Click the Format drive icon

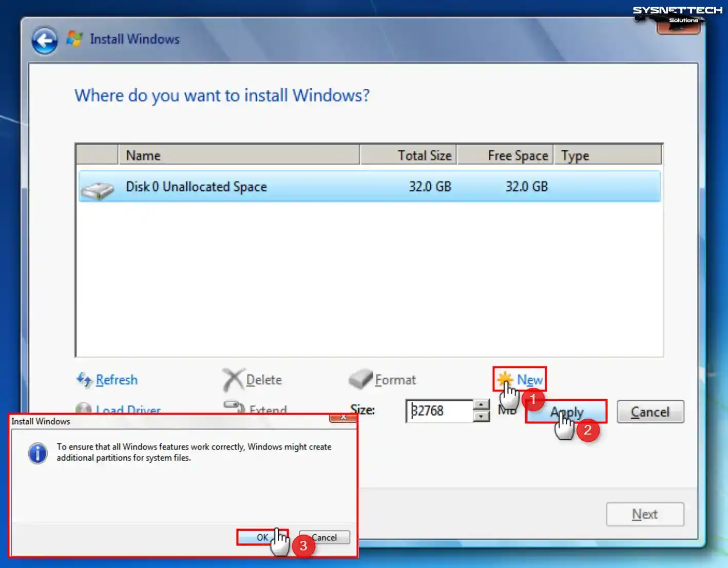(360, 379)
